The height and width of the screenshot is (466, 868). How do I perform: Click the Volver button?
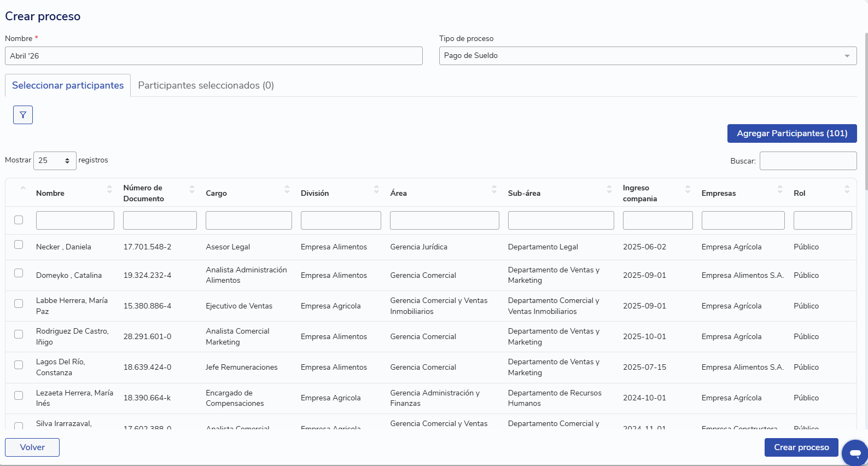32,447
